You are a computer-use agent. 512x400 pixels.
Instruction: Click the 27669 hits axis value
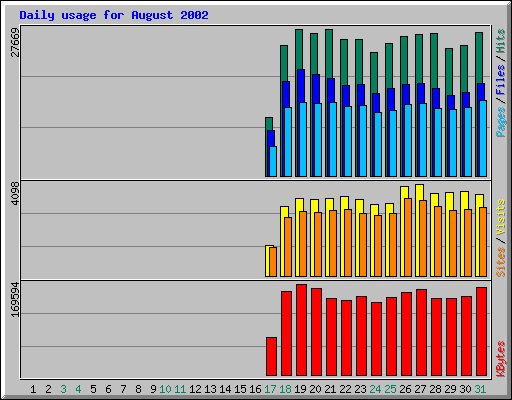coord(15,43)
